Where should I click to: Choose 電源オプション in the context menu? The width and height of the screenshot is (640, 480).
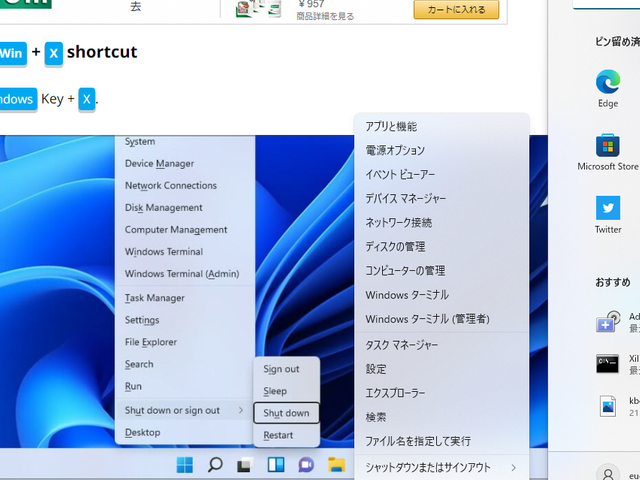[442, 150]
